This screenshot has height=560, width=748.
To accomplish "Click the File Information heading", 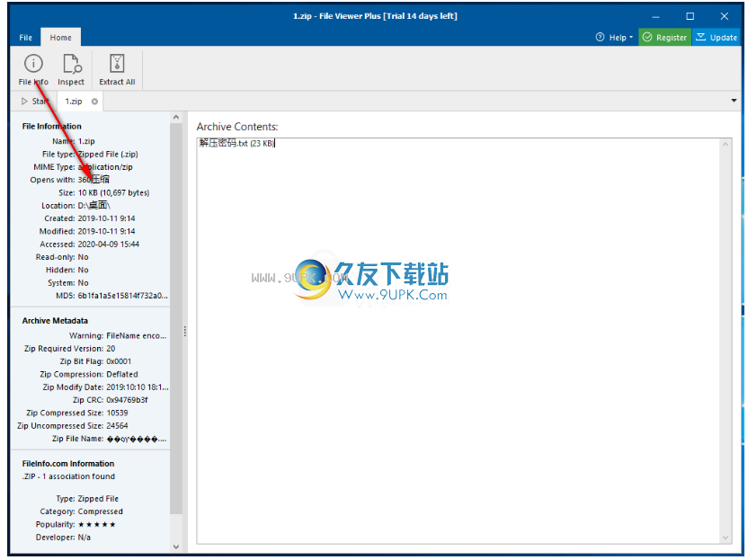I will pyautogui.click(x=51, y=127).
